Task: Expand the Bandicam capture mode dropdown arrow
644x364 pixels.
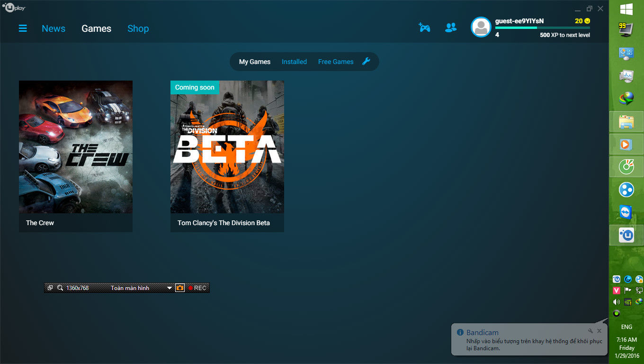Action: pos(170,288)
